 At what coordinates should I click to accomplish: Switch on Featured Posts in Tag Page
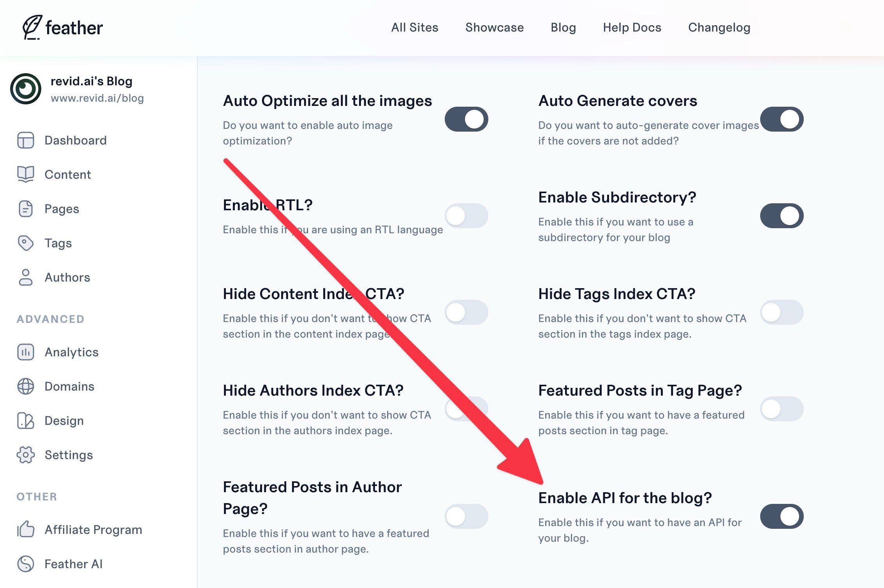point(782,409)
